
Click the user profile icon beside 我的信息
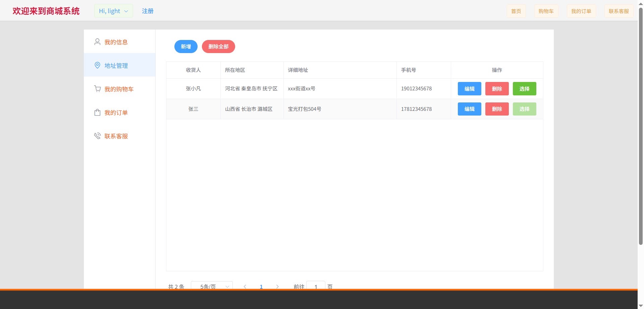pyautogui.click(x=97, y=42)
